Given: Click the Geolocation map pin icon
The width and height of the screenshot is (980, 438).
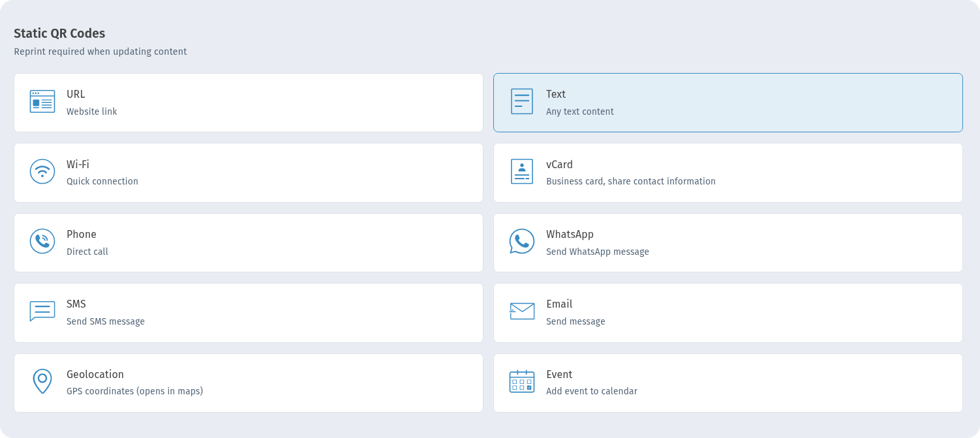Looking at the screenshot, I should (x=42, y=381).
